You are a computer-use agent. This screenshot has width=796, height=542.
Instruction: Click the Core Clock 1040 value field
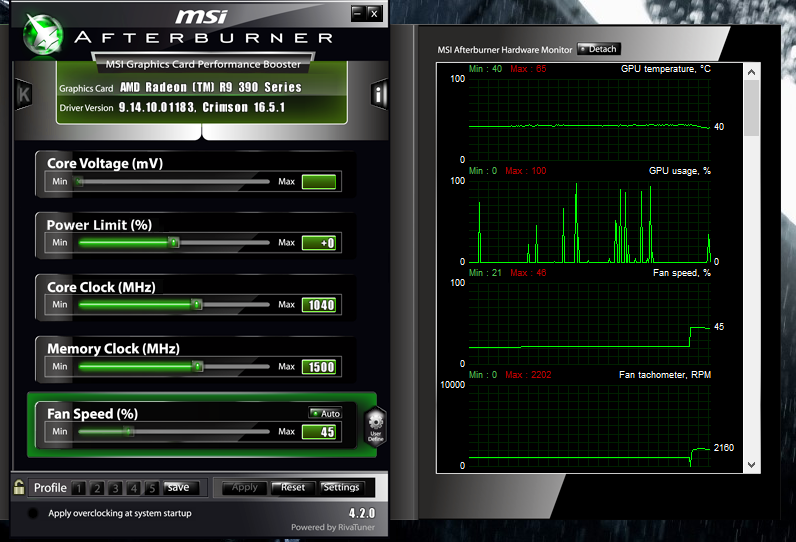pyautogui.click(x=319, y=305)
